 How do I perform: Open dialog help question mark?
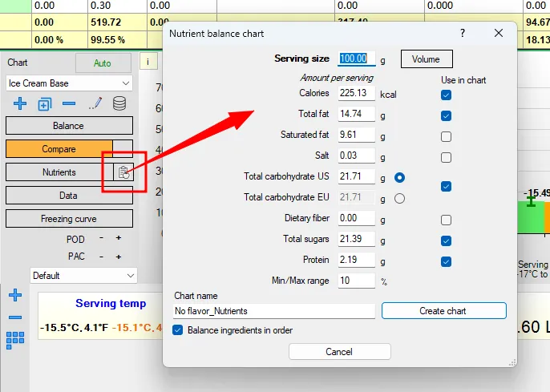[463, 34]
